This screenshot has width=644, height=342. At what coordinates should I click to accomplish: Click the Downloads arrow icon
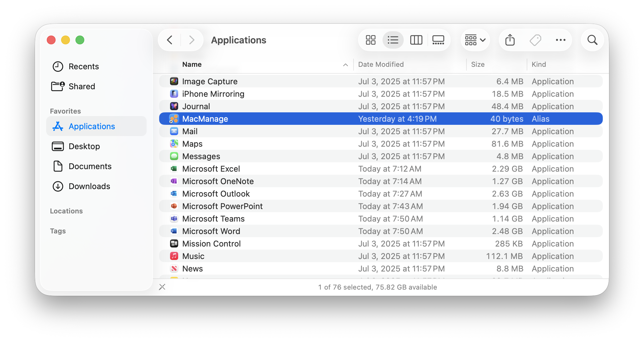(58, 186)
